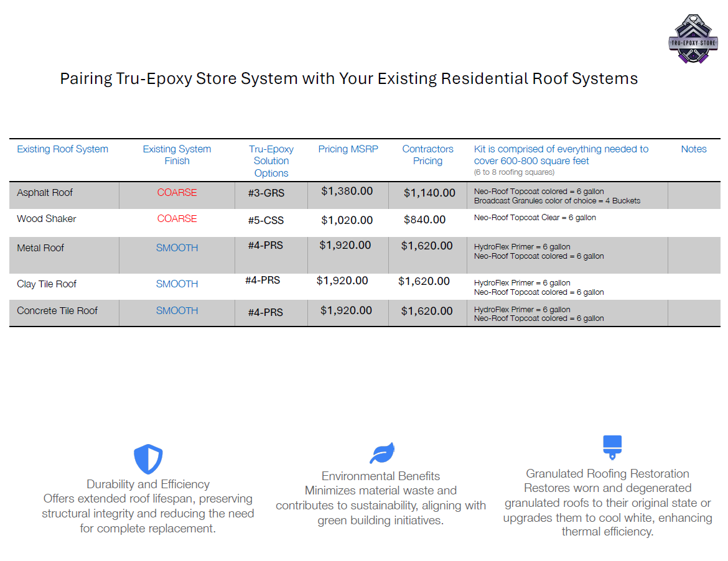
Task: Click the Durability and Efficiency heading
Action: point(148,484)
